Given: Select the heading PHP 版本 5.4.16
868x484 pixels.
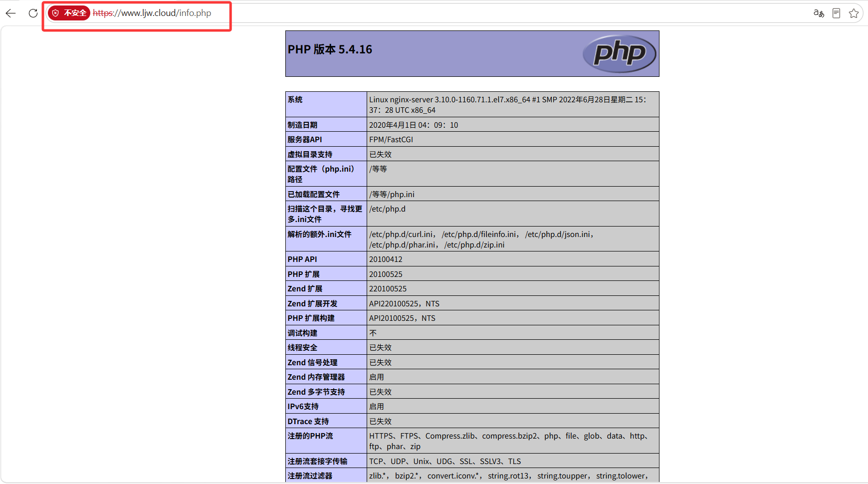Looking at the screenshot, I should point(330,49).
